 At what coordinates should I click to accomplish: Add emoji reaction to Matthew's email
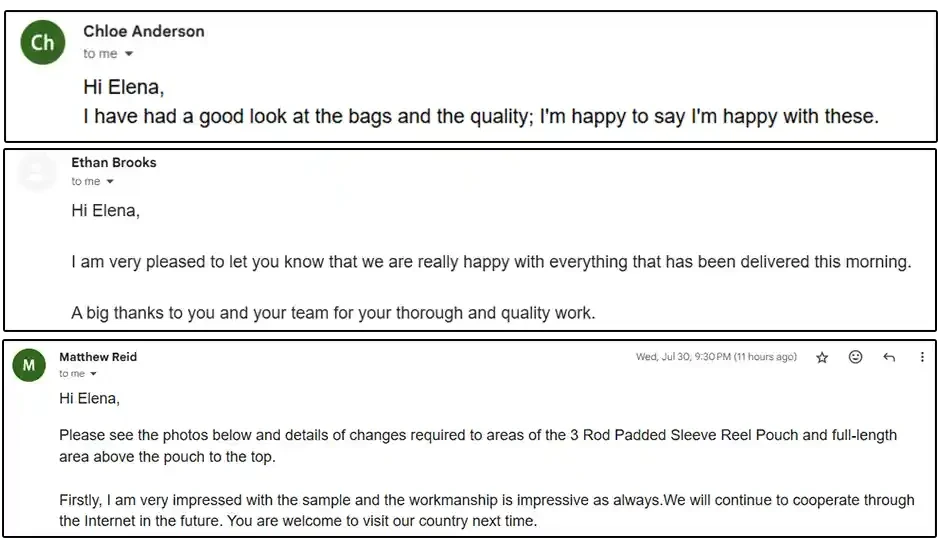pyautogui.click(x=855, y=357)
